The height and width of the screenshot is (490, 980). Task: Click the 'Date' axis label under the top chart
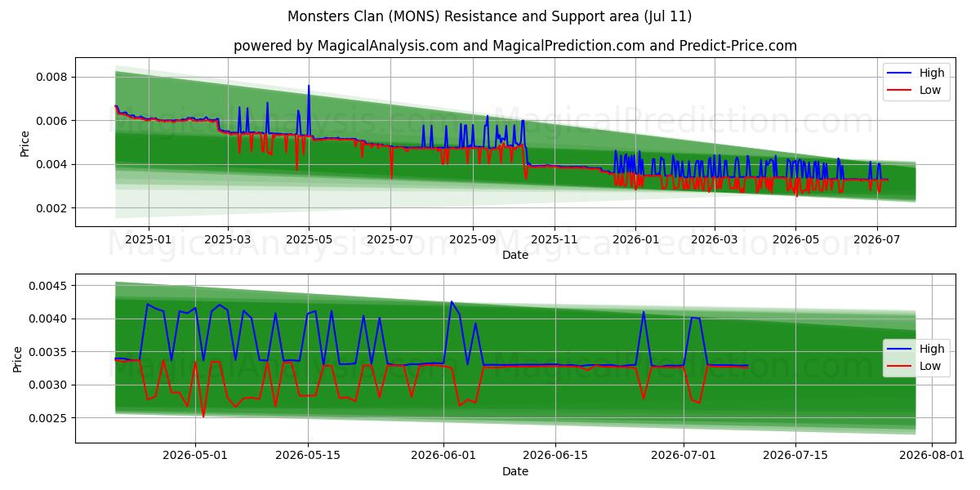tap(515, 255)
